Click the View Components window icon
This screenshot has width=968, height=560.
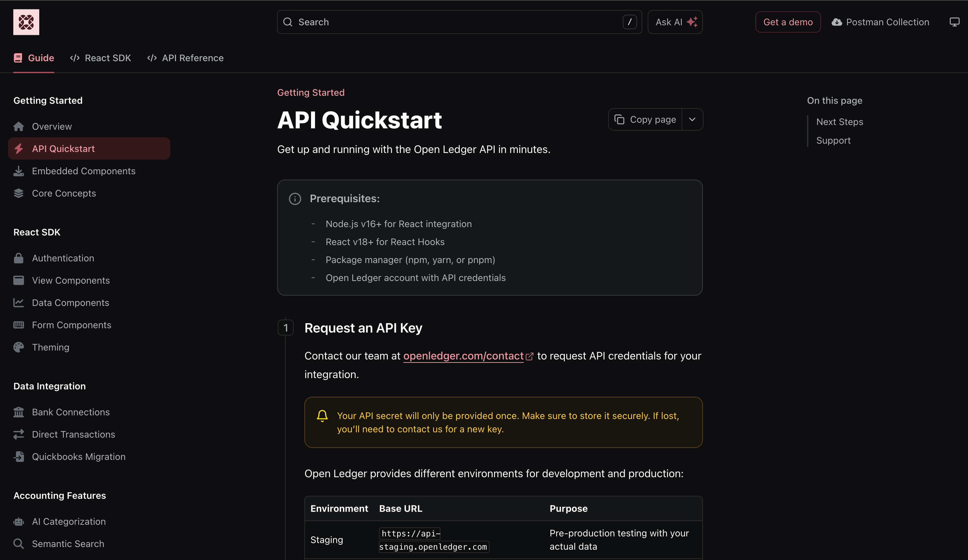tap(18, 280)
